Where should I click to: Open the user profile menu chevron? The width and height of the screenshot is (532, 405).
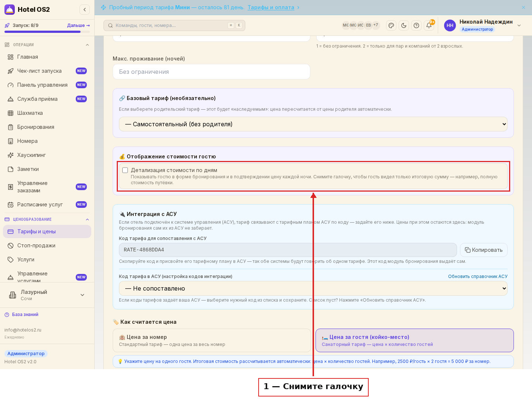point(519,25)
